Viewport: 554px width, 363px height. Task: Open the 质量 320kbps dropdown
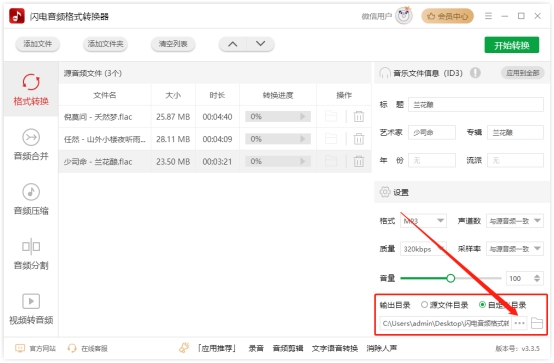pos(423,249)
